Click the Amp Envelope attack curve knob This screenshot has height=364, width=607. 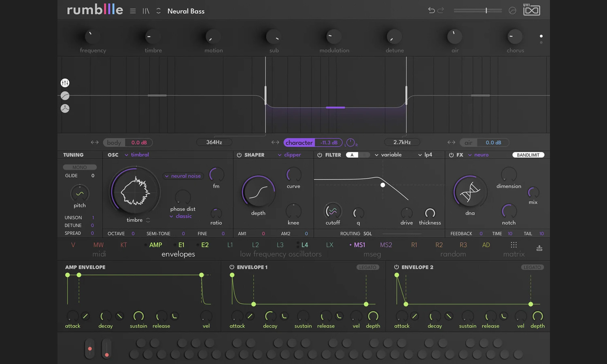click(85, 316)
